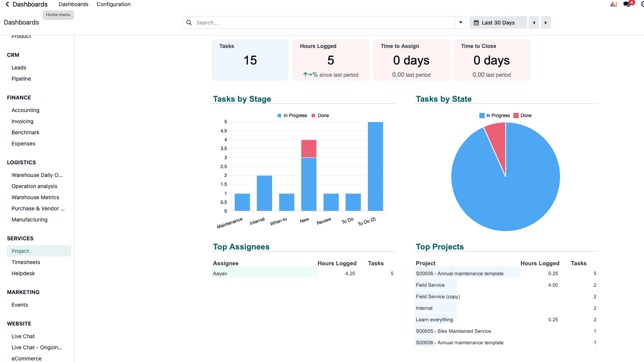Viewport: 644px width, 362px height.
Task: Open Field Service project row
Action: 430,285
